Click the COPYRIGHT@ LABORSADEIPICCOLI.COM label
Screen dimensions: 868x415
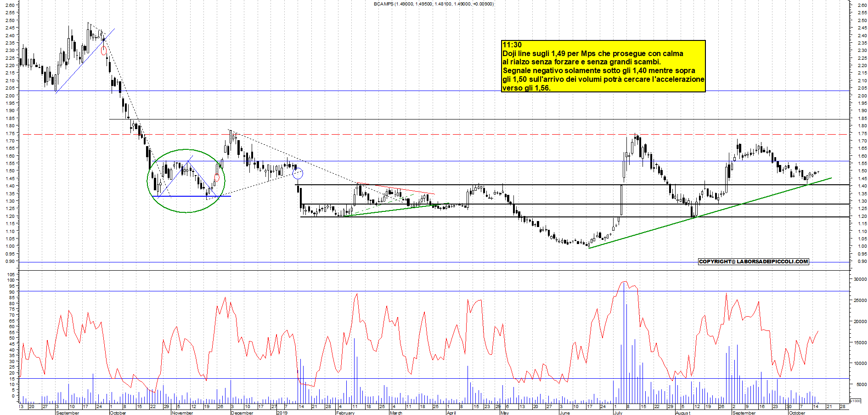pyautogui.click(x=753, y=262)
